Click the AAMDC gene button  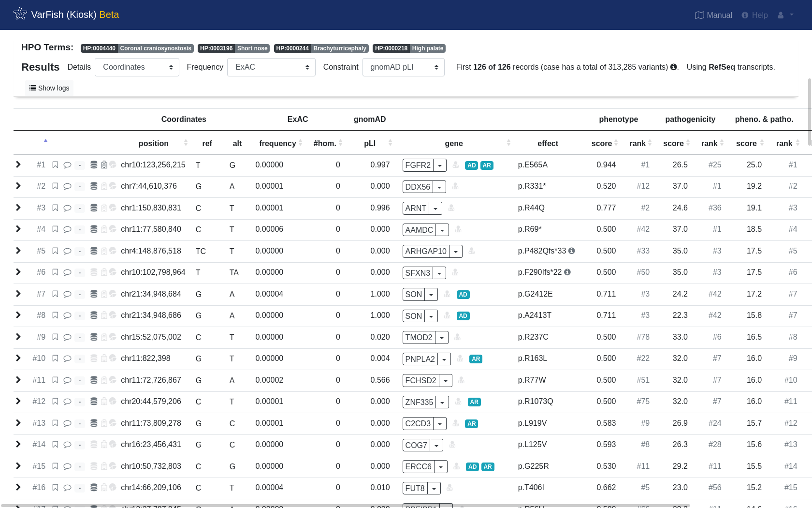click(419, 230)
